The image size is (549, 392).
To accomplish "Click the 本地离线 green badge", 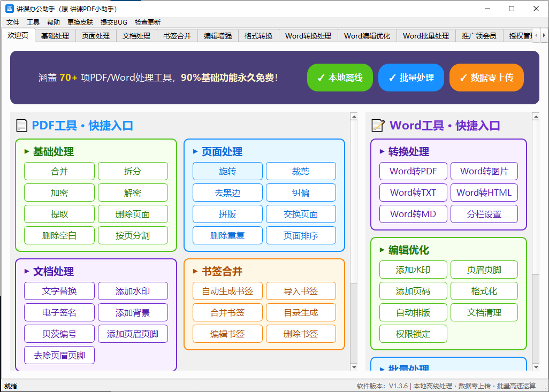I will (x=340, y=78).
